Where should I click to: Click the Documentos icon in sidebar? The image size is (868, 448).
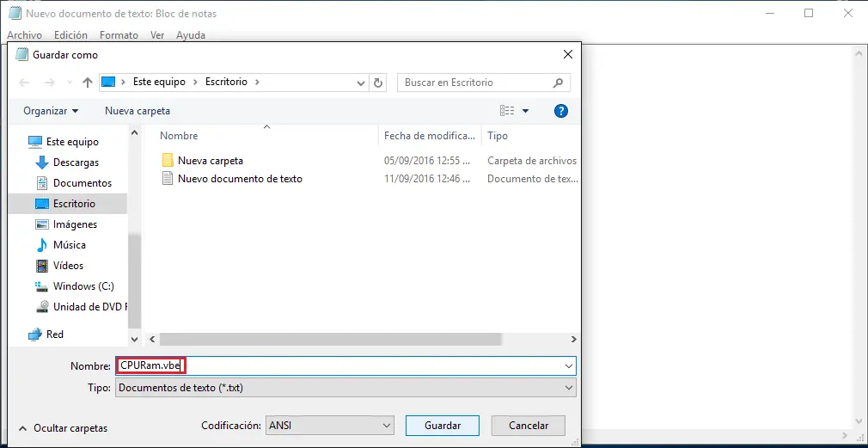coord(42,183)
